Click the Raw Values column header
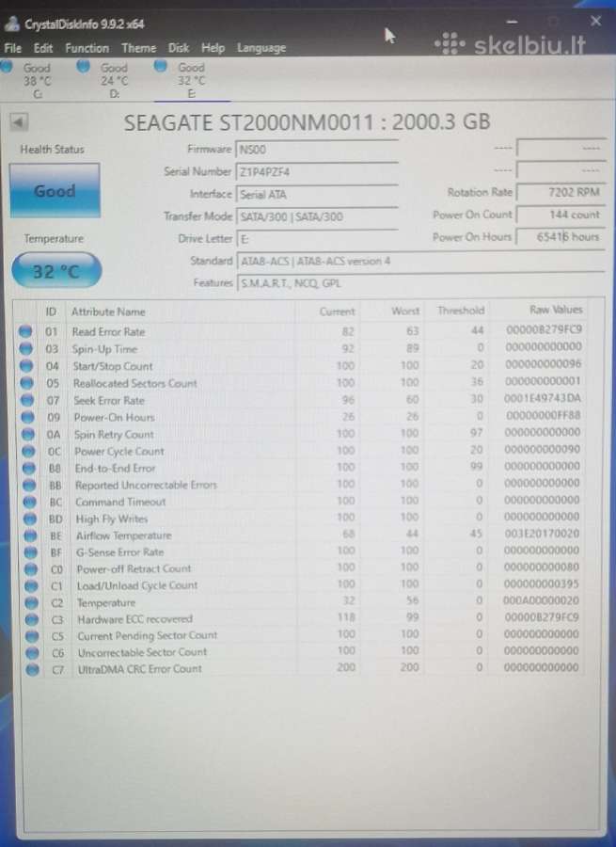Viewport: 616px width, 847px height. (x=556, y=310)
